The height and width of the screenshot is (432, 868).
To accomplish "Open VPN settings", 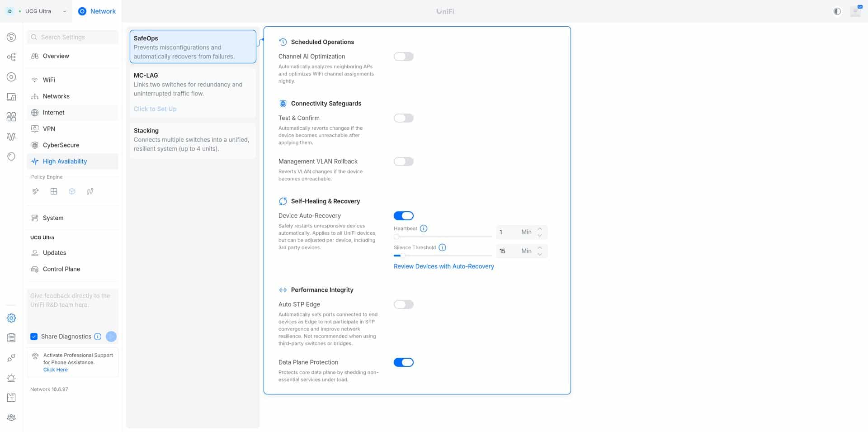I will coord(72,129).
